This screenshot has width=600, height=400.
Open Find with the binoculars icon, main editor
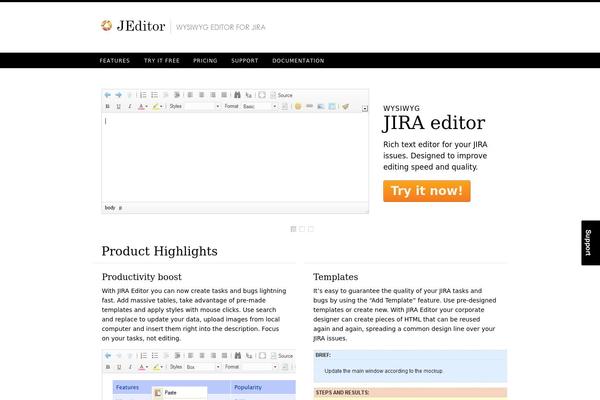click(237, 95)
